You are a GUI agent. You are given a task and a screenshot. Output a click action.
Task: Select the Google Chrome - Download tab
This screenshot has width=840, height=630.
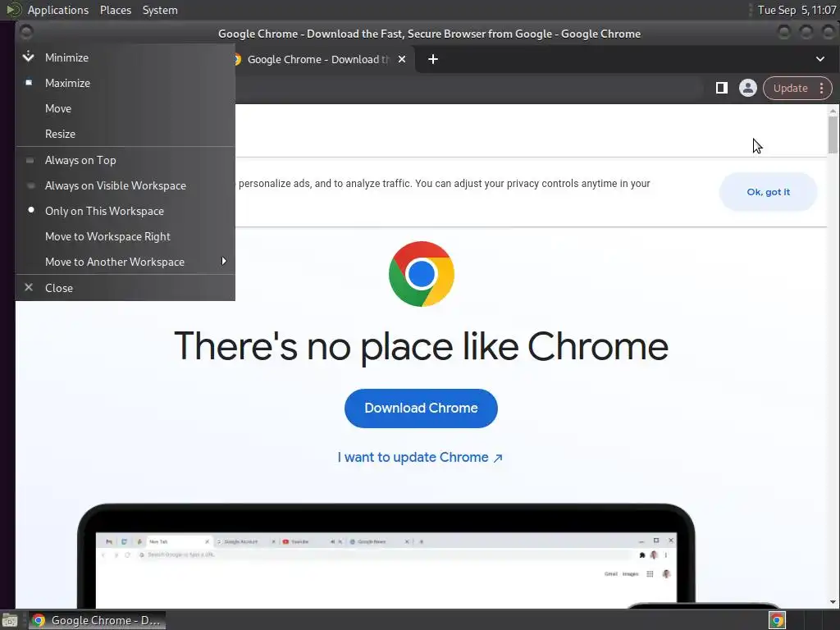pyautogui.click(x=319, y=59)
